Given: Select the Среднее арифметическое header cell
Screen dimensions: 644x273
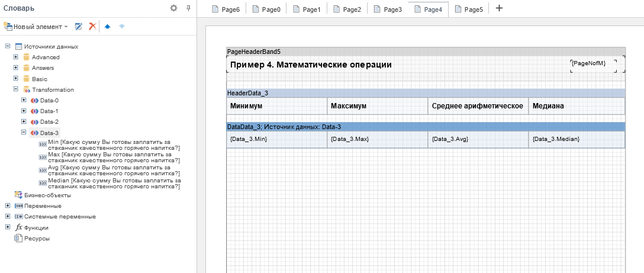Looking at the screenshot, I should coord(478,106).
